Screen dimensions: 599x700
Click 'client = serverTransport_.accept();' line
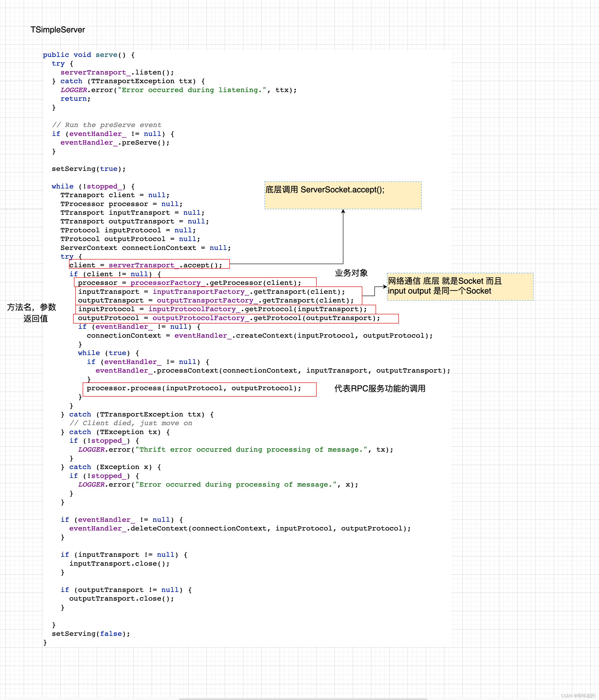pos(146,265)
